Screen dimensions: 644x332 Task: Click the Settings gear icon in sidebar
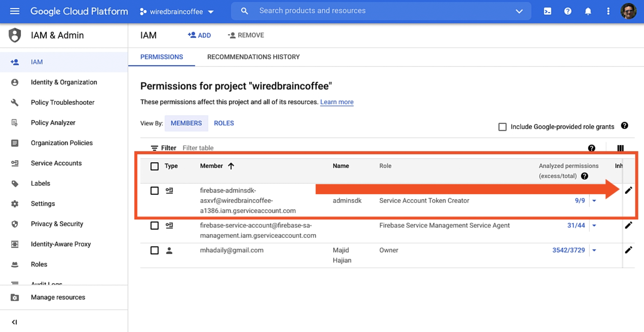[15, 204]
